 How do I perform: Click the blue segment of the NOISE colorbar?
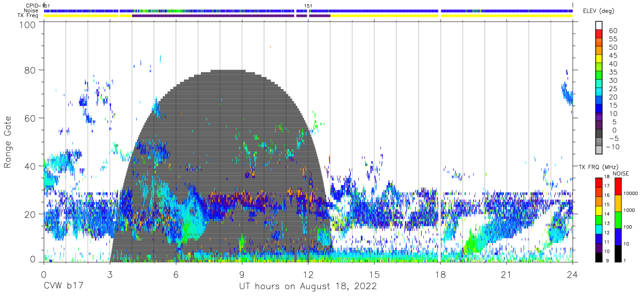click(x=618, y=237)
